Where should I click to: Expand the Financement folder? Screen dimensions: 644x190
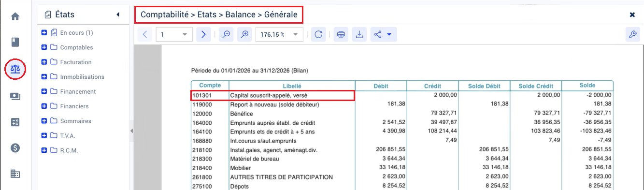click(x=44, y=91)
